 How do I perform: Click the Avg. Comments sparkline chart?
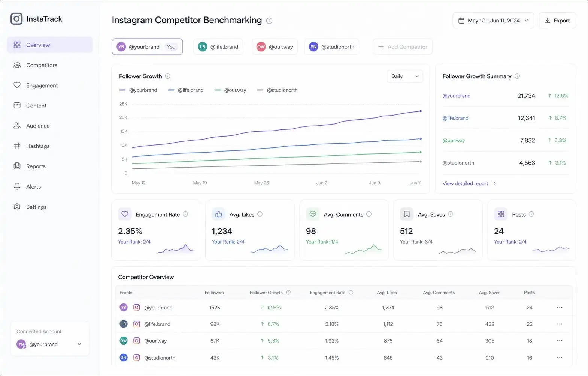click(363, 249)
